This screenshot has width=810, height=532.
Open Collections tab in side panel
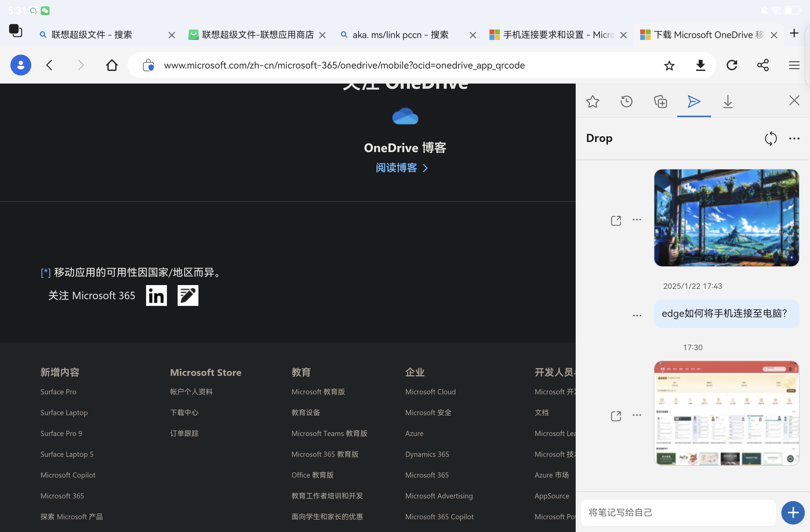(660, 101)
